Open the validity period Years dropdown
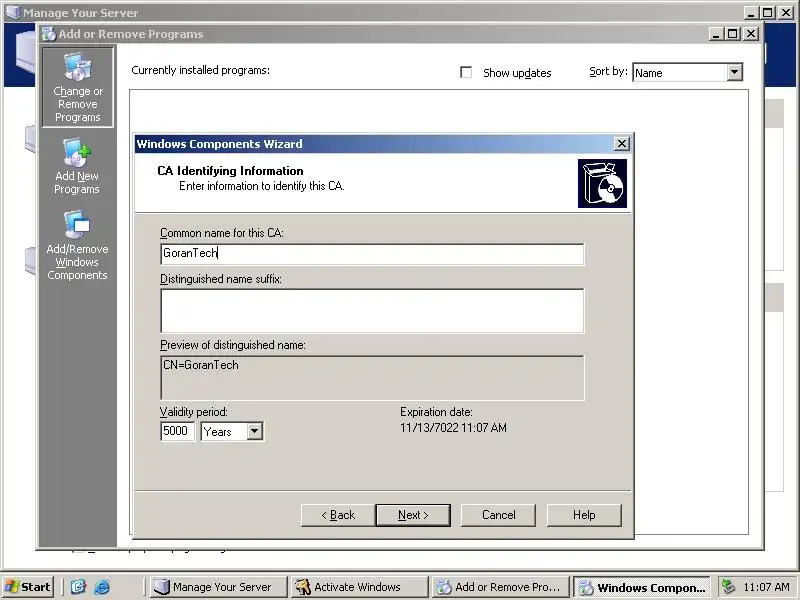Viewport: 800px width, 600px height. tap(255, 432)
